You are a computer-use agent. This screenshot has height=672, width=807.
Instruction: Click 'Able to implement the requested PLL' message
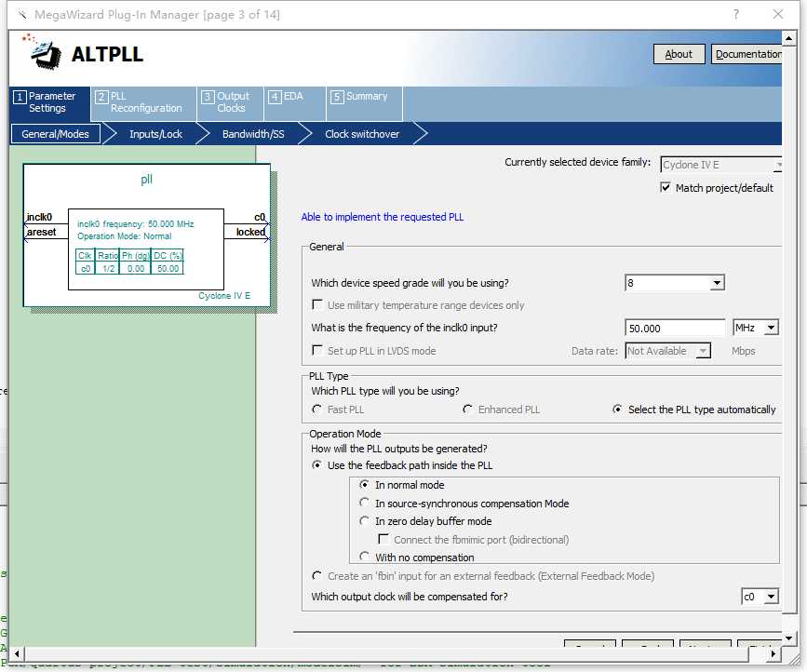click(x=383, y=217)
